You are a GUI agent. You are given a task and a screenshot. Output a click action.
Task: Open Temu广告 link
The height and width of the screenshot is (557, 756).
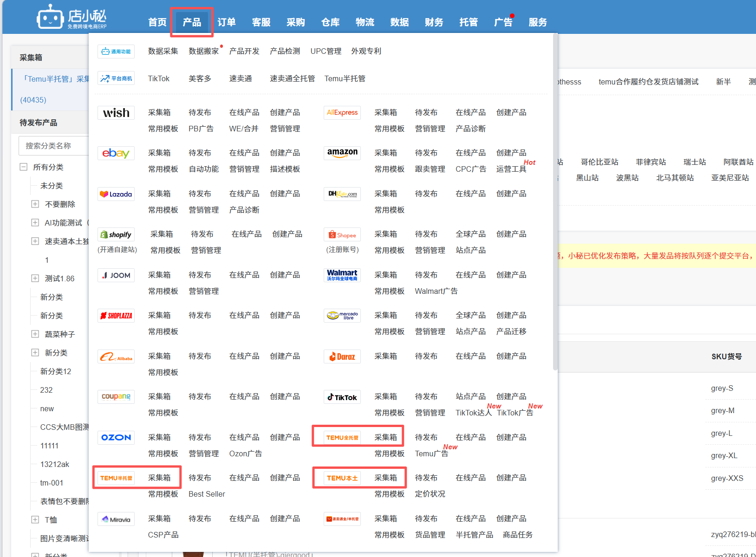tap(431, 453)
